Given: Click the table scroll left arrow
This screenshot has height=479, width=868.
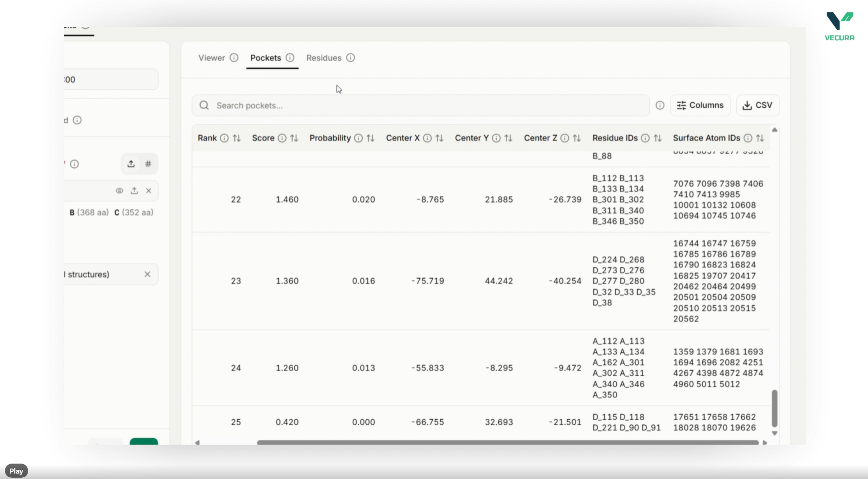Looking at the screenshot, I should click(197, 442).
